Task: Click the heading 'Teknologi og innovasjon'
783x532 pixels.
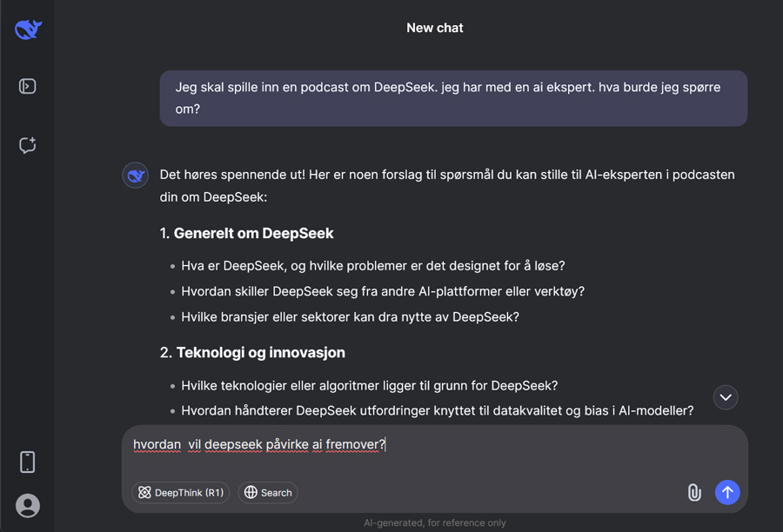Action: pyautogui.click(x=261, y=353)
